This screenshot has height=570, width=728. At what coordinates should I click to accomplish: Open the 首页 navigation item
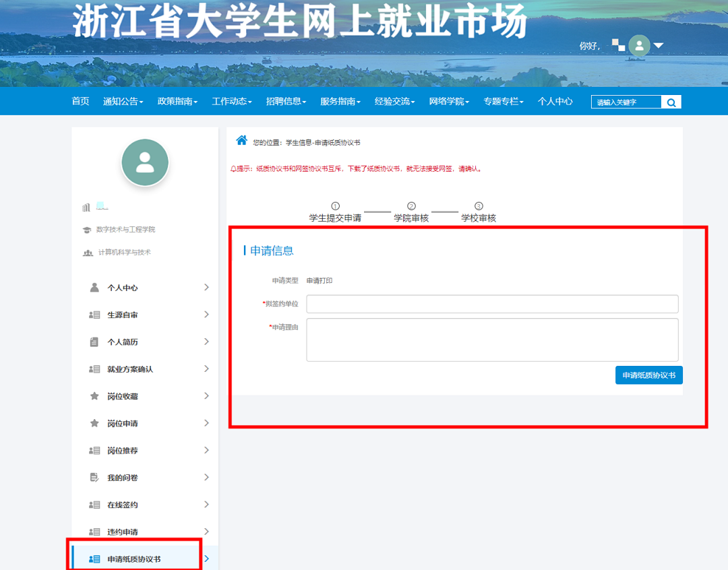pyautogui.click(x=80, y=102)
